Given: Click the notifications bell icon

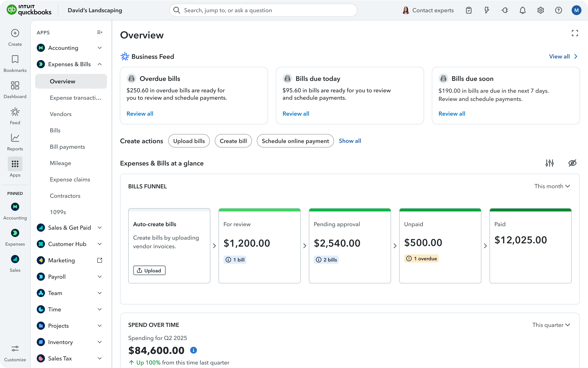Looking at the screenshot, I should 522,10.
